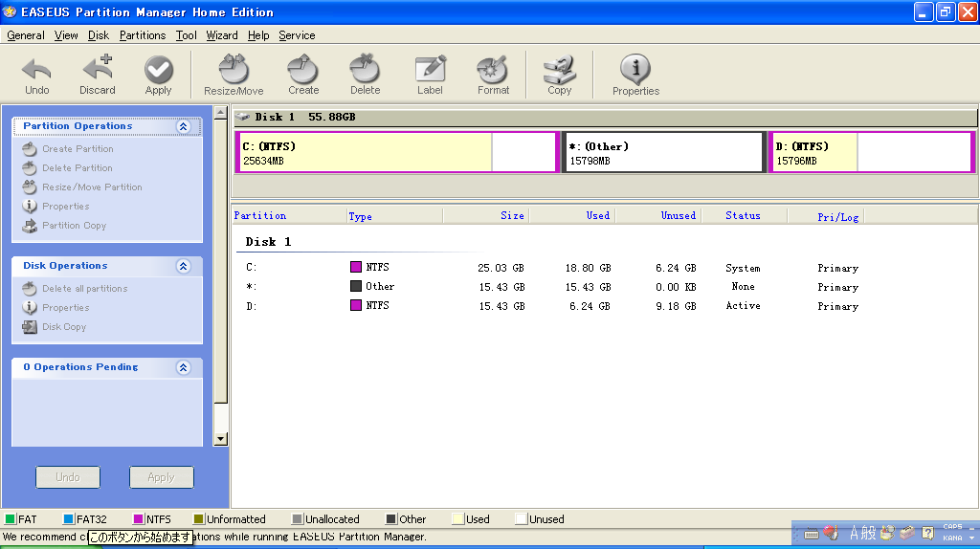The height and width of the screenshot is (549, 980).
Task: Click the sidebar scrollbar up arrow
Action: [220, 113]
